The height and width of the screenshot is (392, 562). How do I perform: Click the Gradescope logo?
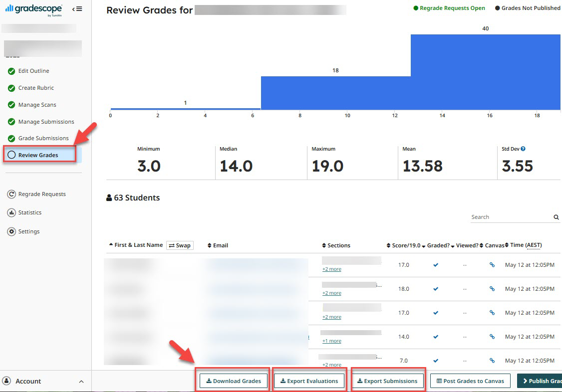pyautogui.click(x=34, y=9)
